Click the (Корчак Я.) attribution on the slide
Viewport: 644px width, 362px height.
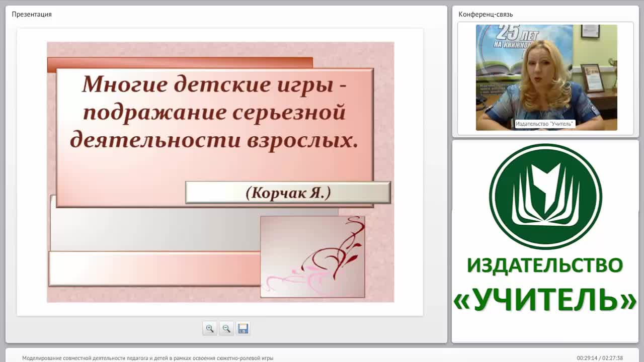pos(288,193)
